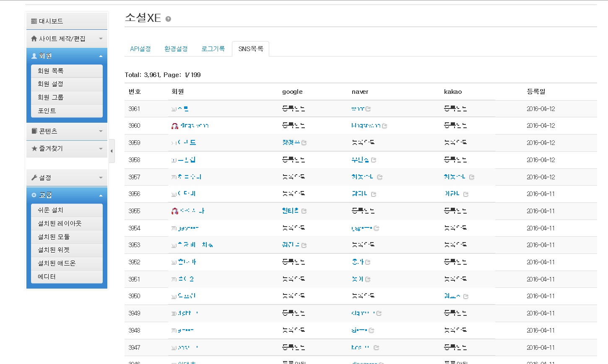Click headphone profile icon in row 3960

tap(175, 126)
